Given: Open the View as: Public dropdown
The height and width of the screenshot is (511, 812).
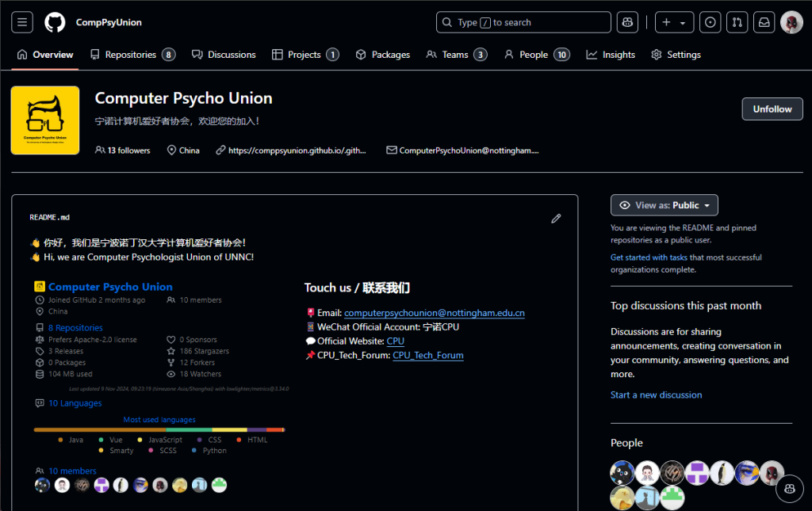Looking at the screenshot, I should 664,205.
